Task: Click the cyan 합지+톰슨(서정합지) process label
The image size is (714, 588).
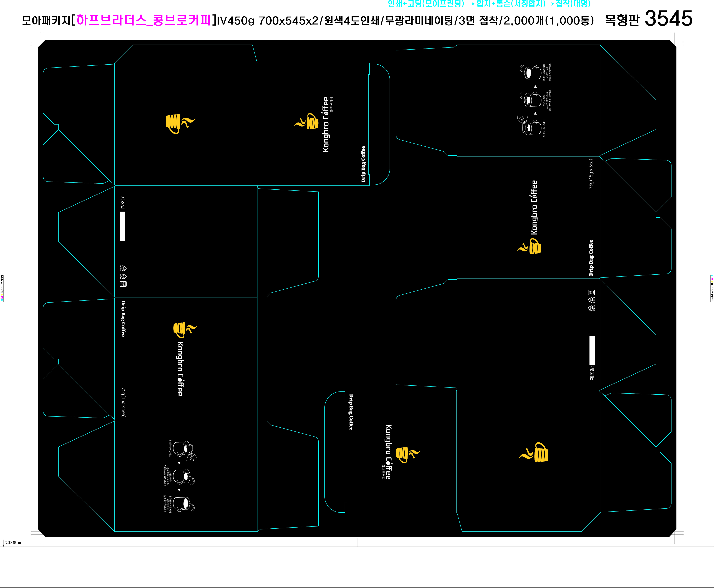Action: coord(511,4)
